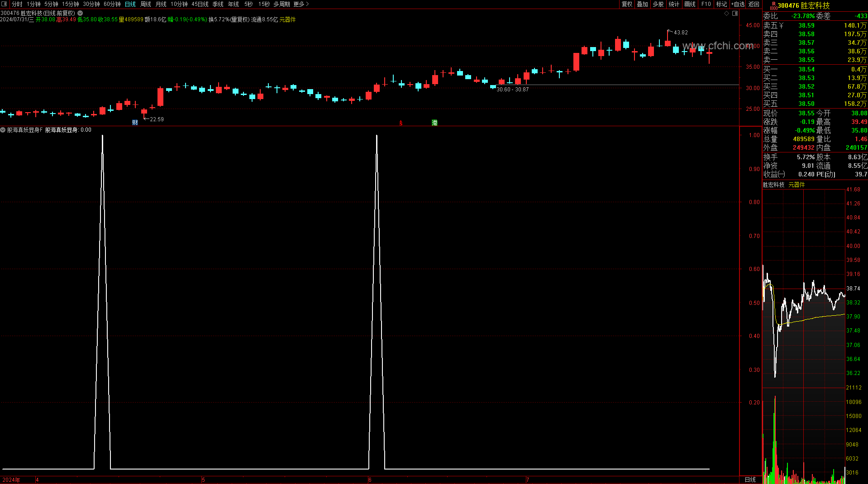Screen dimensions: 868x484
Task: Select the 1分钟 period tab
Action: pos(33,4)
